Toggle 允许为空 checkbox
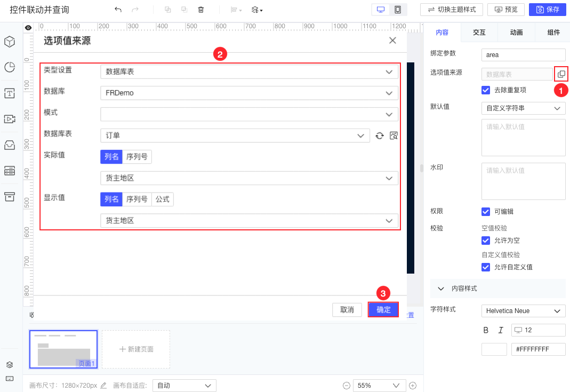Viewport: 570px width, 392px height. point(486,241)
